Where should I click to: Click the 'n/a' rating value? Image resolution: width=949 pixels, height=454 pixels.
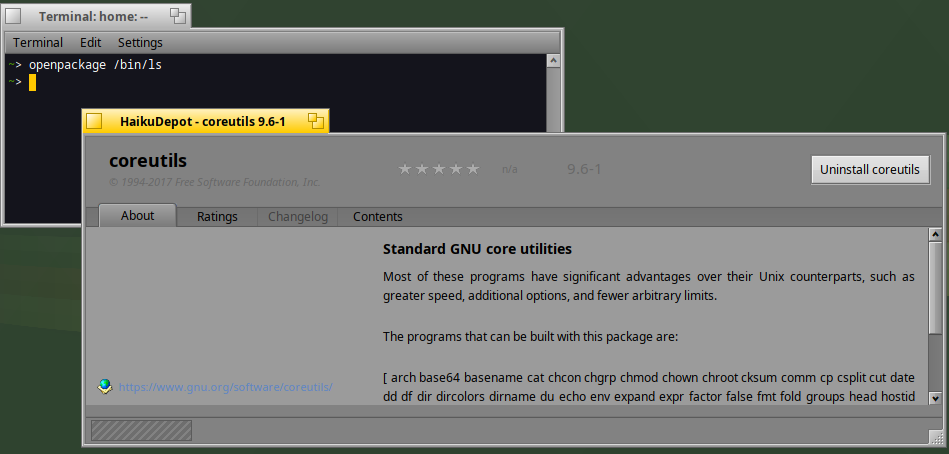(510, 169)
